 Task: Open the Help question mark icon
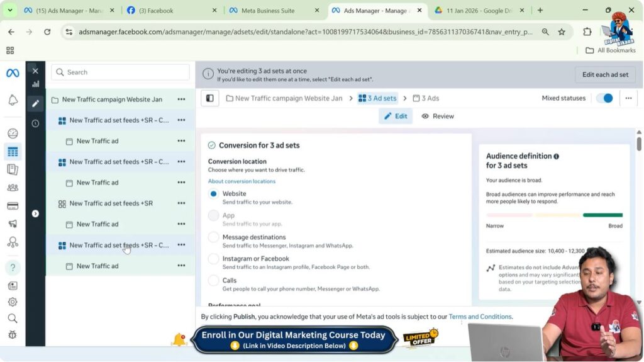click(x=13, y=268)
